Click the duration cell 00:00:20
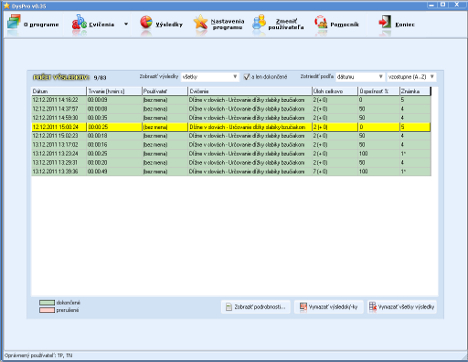Image resolution: width=468 pixels, height=362 pixels. pyautogui.click(x=114, y=163)
